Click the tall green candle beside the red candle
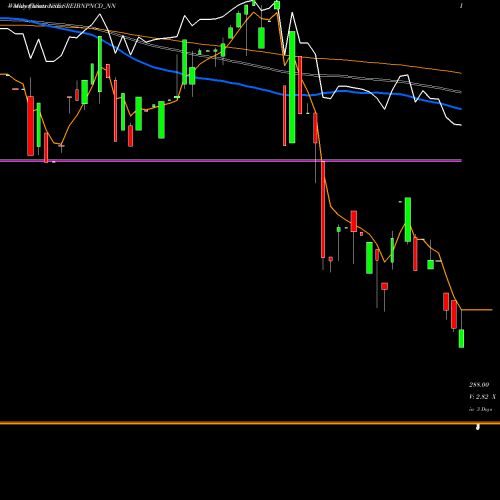500x500 pixels. tap(292, 87)
